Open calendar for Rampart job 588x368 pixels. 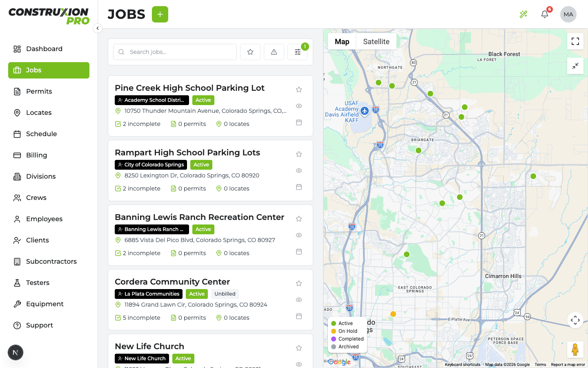click(x=299, y=187)
